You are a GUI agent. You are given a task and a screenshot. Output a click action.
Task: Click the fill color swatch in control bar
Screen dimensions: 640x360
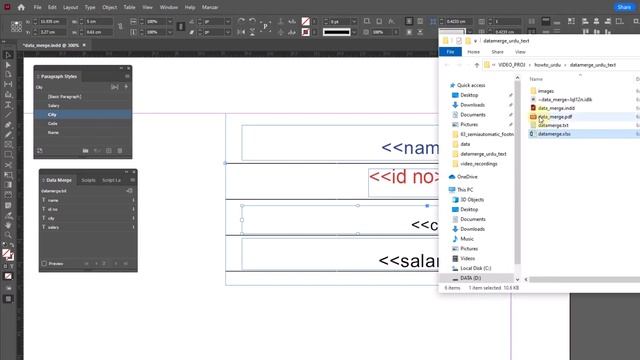tap(305, 21)
